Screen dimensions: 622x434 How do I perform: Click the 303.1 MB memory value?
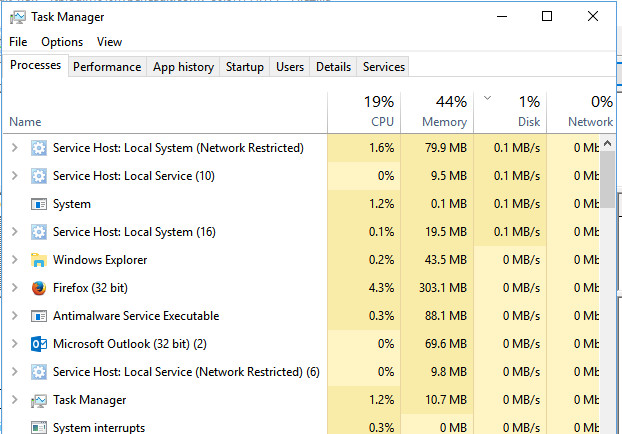click(x=443, y=288)
